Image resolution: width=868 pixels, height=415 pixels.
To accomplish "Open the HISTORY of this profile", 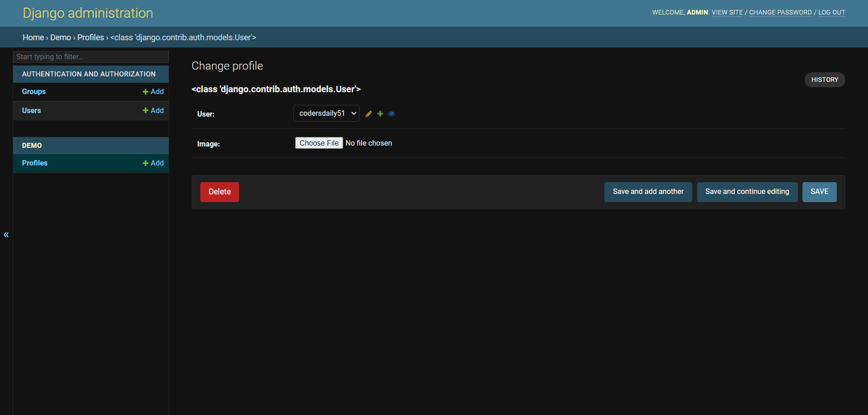I will pos(825,80).
